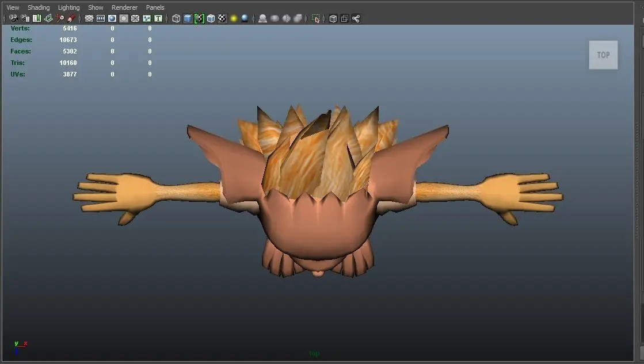The height and width of the screenshot is (364, 644).
Task: Toggle the Resolution Gate overlay
Action: (x=112, y=18)
